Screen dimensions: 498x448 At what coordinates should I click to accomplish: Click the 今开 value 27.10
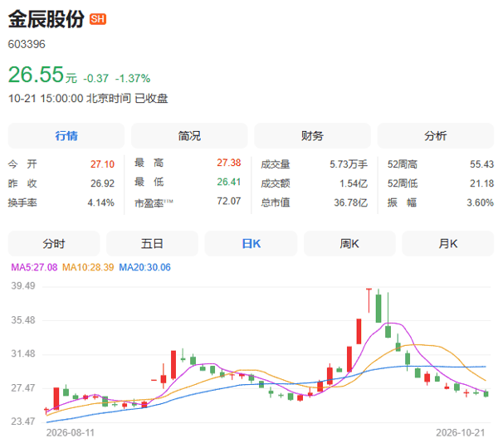(102, 164)
